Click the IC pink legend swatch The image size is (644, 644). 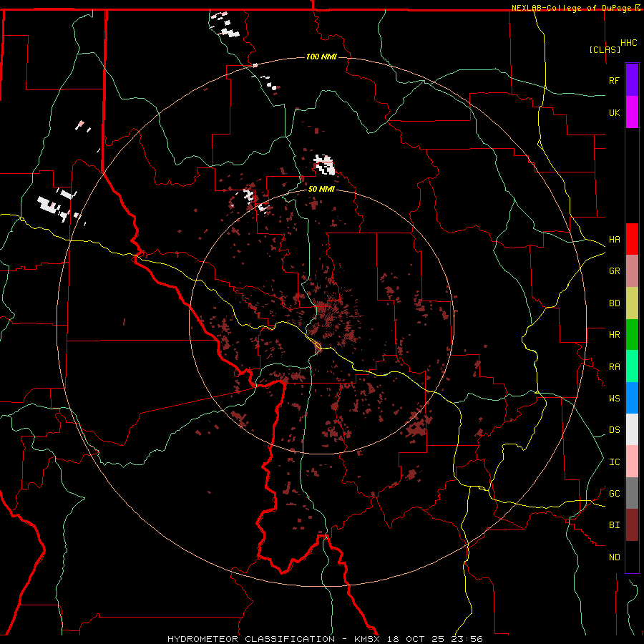[x=632, y=462]
